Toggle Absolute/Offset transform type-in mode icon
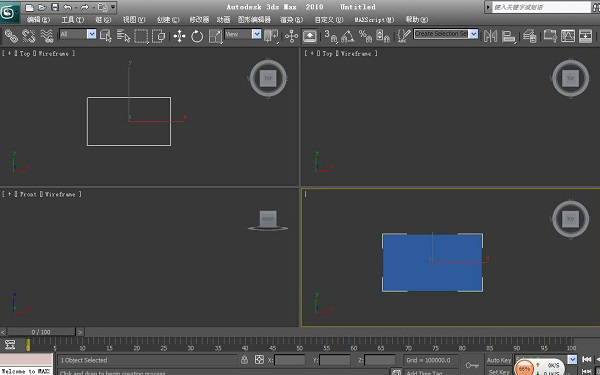Image resolution: width=600 pixels, height=375 pixels. tap(259, 360)
